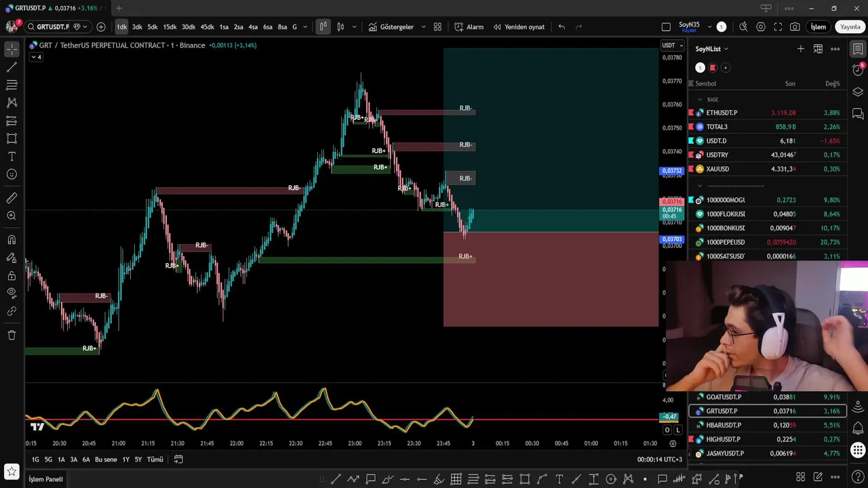This screenshot has width=868, height=488.
Task: Open the pattern drawing tools
Action: [12, 102]
